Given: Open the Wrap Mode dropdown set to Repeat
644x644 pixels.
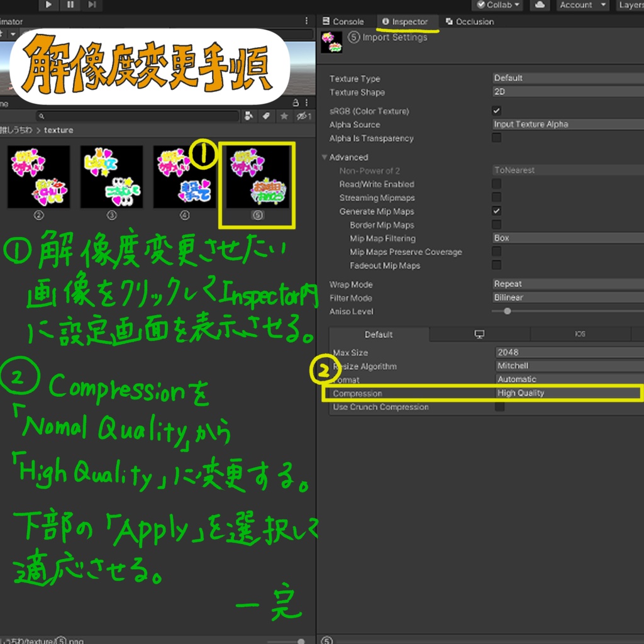Looking at the screenshot, I should [x=566, y=284].
